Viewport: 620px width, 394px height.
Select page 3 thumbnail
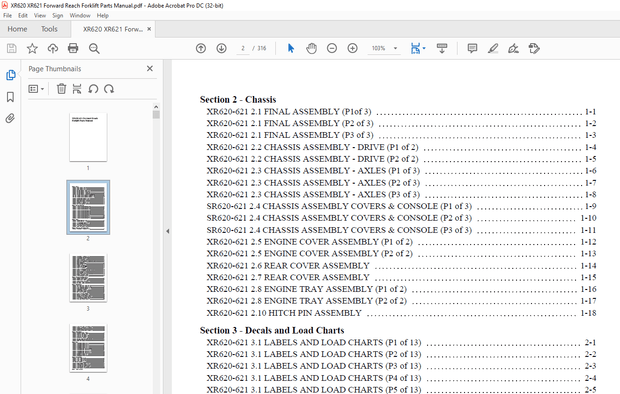click(88, 278)
